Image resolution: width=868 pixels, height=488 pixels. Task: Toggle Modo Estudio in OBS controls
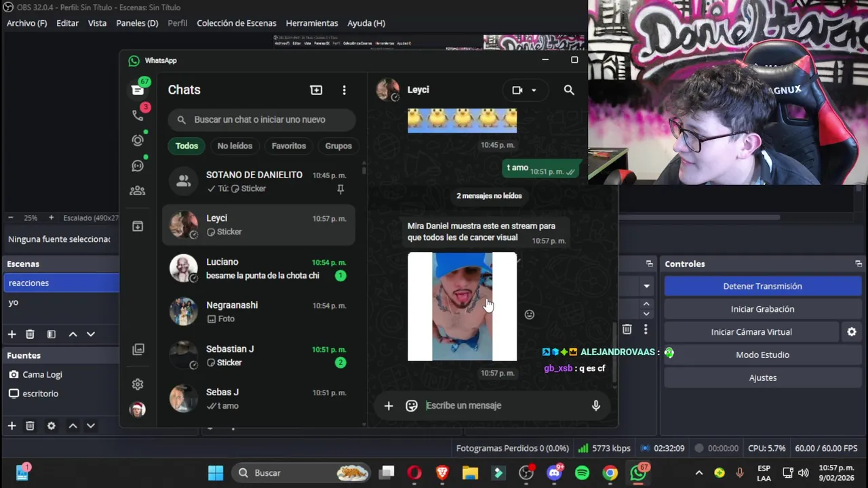(x=762, y=354)
